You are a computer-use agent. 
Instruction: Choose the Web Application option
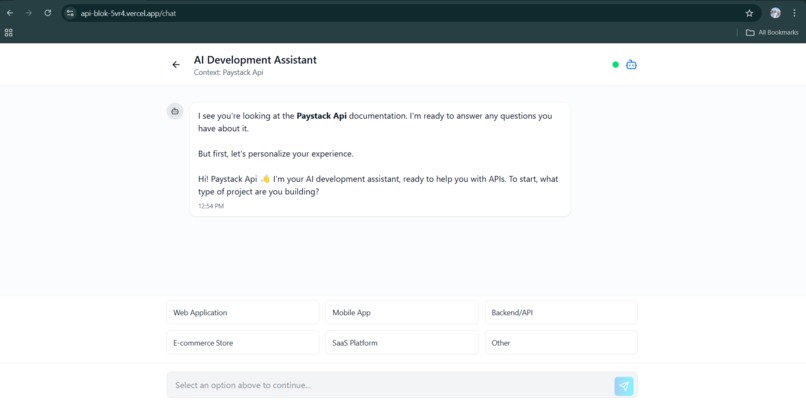[x=243, y=312]
